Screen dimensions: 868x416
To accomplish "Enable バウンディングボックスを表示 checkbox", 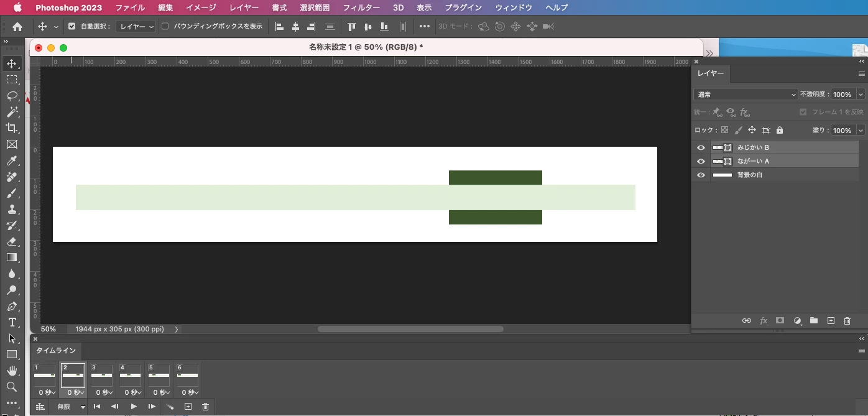I will point(165,27).
